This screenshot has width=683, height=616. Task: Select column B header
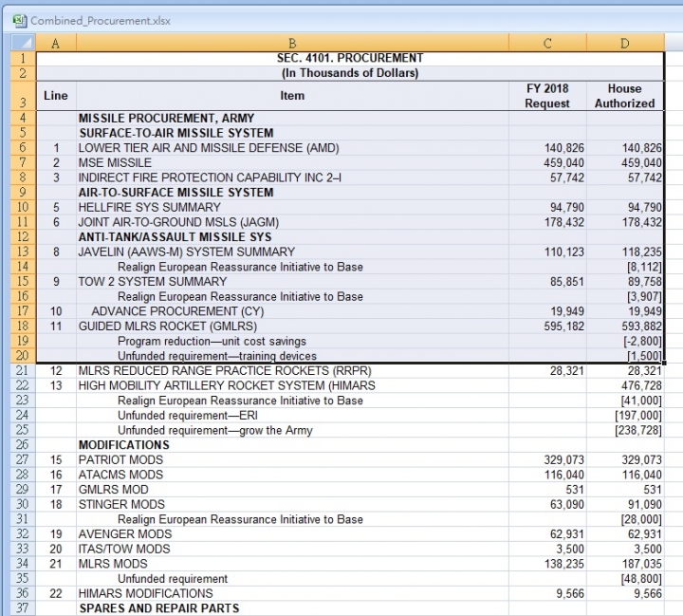292,43
